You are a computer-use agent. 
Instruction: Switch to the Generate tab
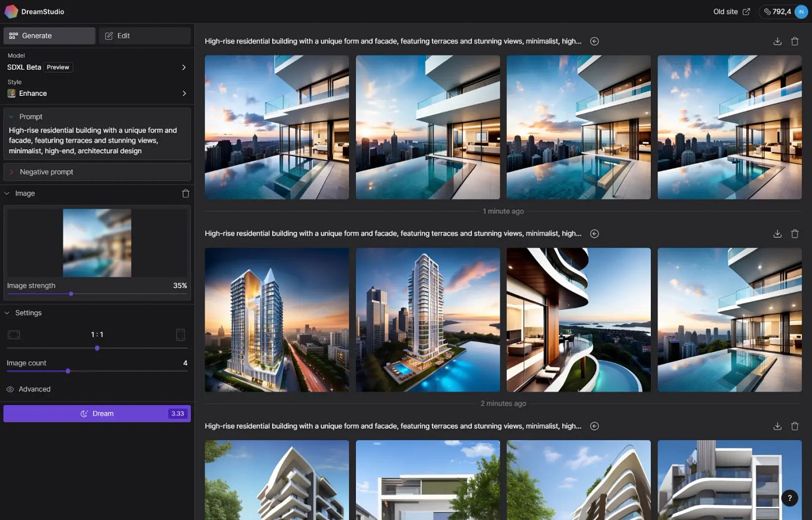point(49,36)
